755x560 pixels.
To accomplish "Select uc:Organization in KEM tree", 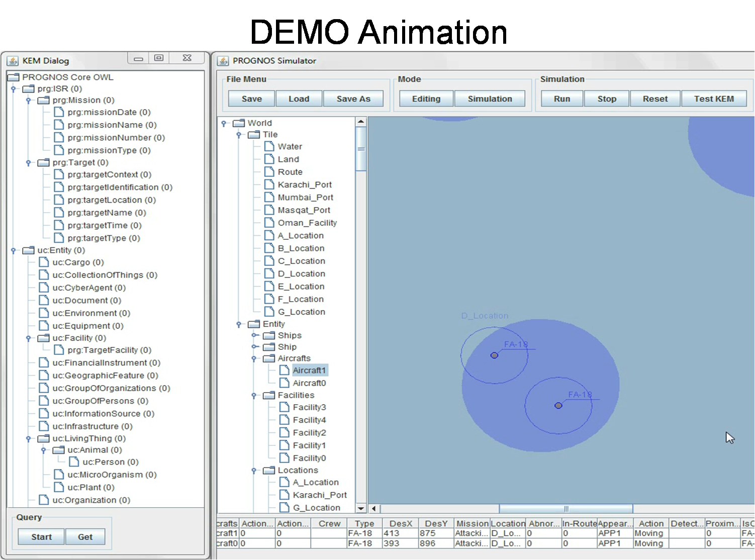I will click(x=91, y=500).
